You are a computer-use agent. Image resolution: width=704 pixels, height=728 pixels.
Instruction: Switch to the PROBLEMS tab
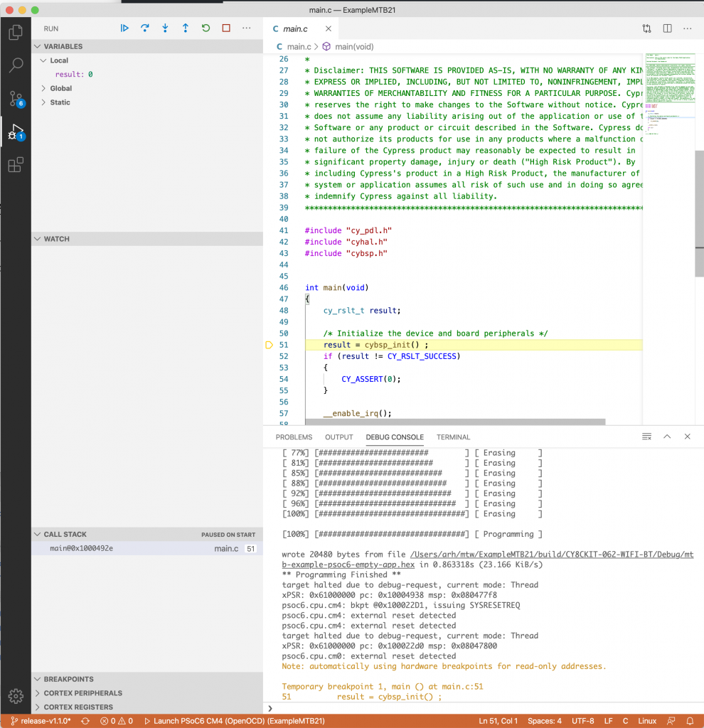coord(294,437)
